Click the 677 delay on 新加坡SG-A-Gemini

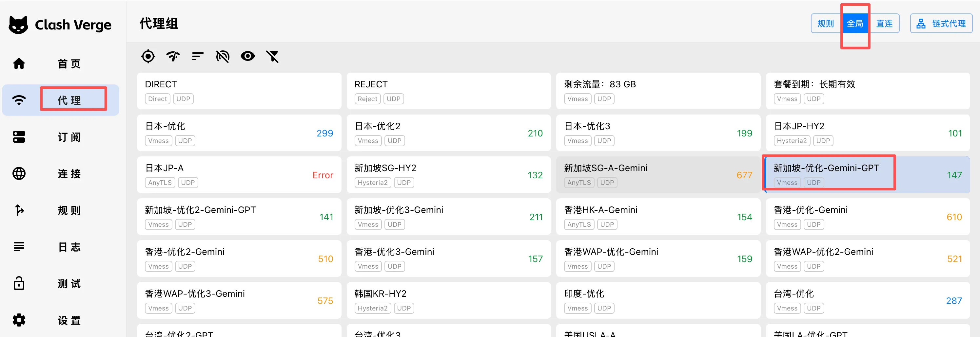[x=744, y=175]
